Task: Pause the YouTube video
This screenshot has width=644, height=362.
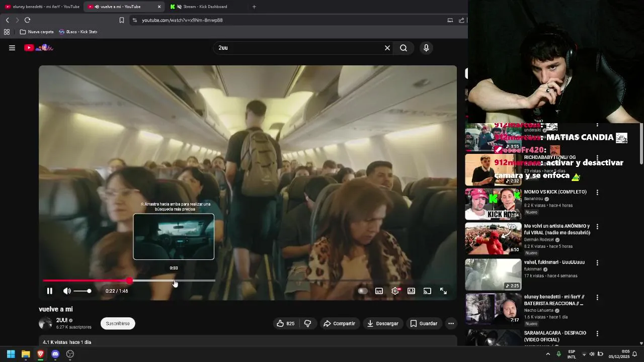Action: click(49, 291)
